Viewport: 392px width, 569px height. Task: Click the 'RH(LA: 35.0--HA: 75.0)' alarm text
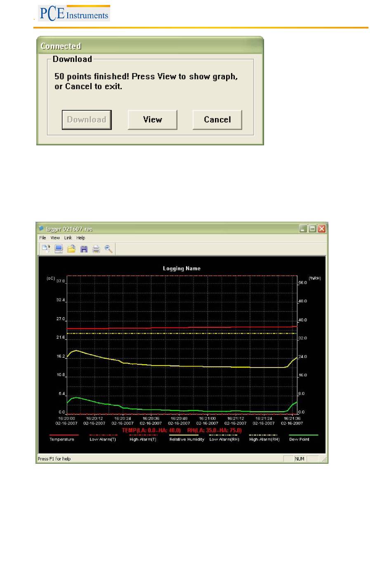[x=215, y=430]
